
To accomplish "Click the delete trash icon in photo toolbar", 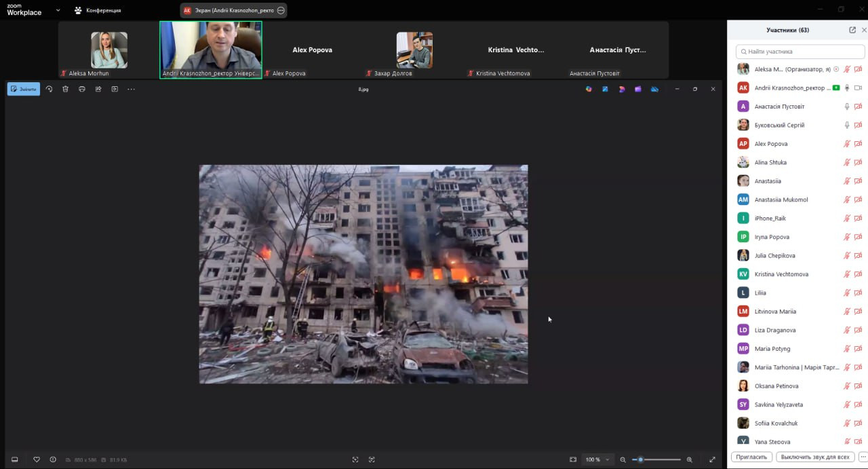I will [65, 89].
